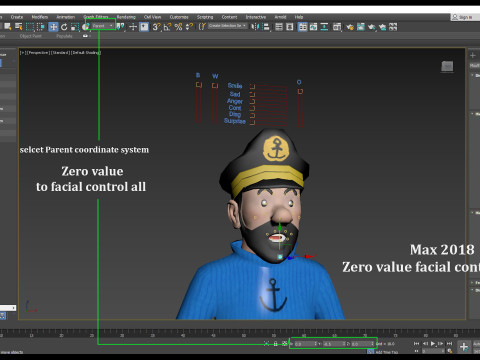480x360 pixels.
Task: Click the X coordinate input field
Action: click(x=305, y=344)
